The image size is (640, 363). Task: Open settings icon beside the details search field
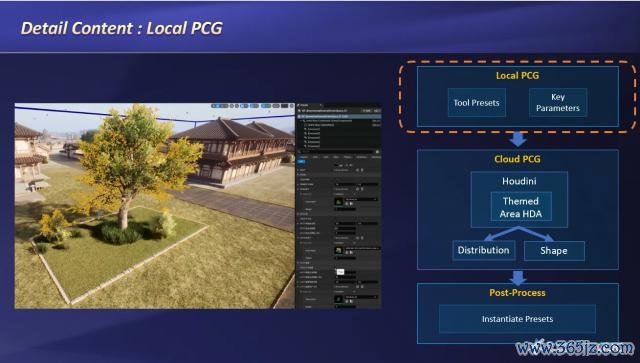377,151
